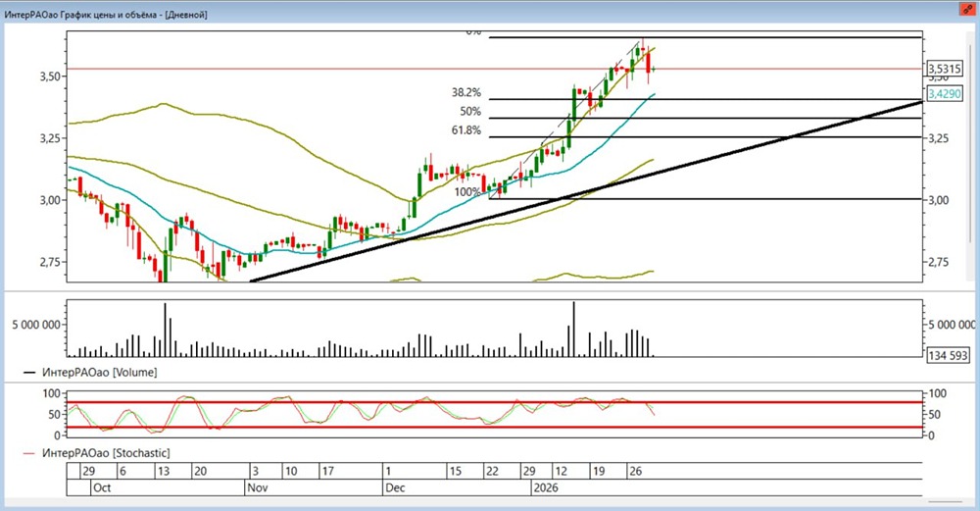980x511 pixels.
Task: Click the tallest January volume bar
Action: [x=573, y=329]
